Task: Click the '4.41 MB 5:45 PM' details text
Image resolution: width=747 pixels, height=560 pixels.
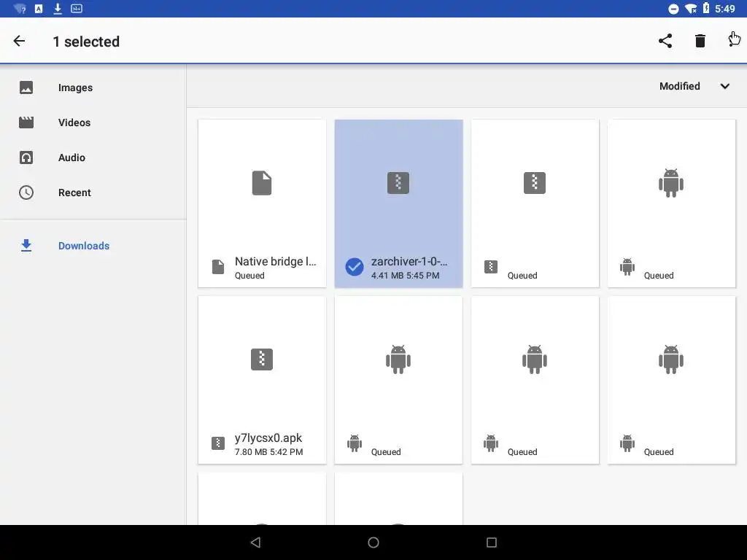Action: (406, 275)
